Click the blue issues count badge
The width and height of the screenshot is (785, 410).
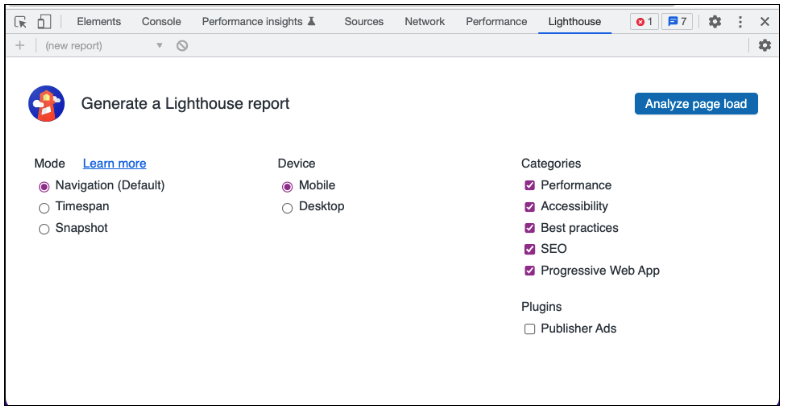677,22
